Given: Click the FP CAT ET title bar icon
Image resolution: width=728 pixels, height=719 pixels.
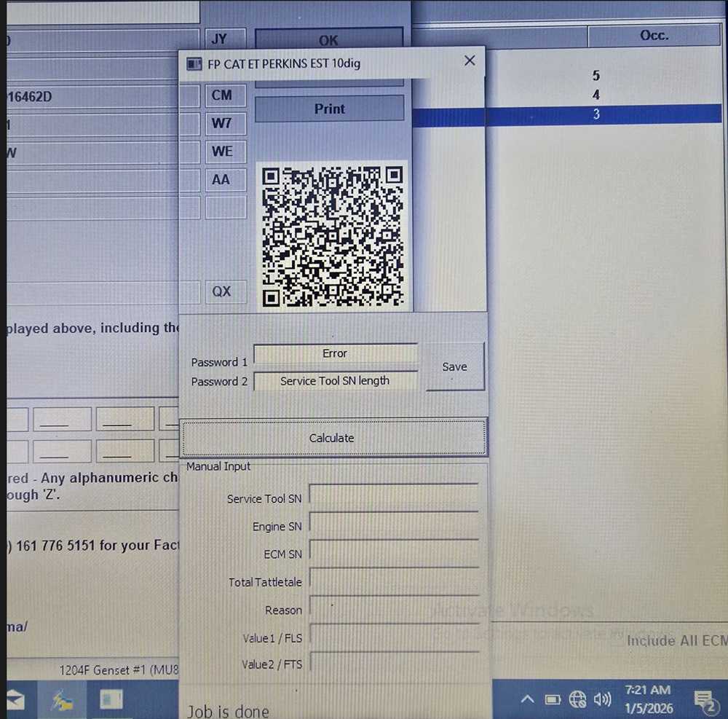Looking at the screenshot, I should 194,64.
